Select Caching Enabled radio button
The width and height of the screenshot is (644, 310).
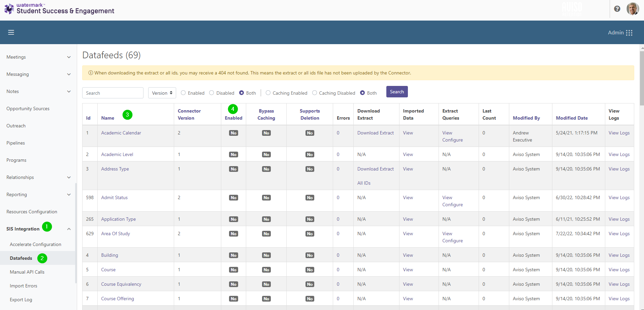[x=268, y=93]
